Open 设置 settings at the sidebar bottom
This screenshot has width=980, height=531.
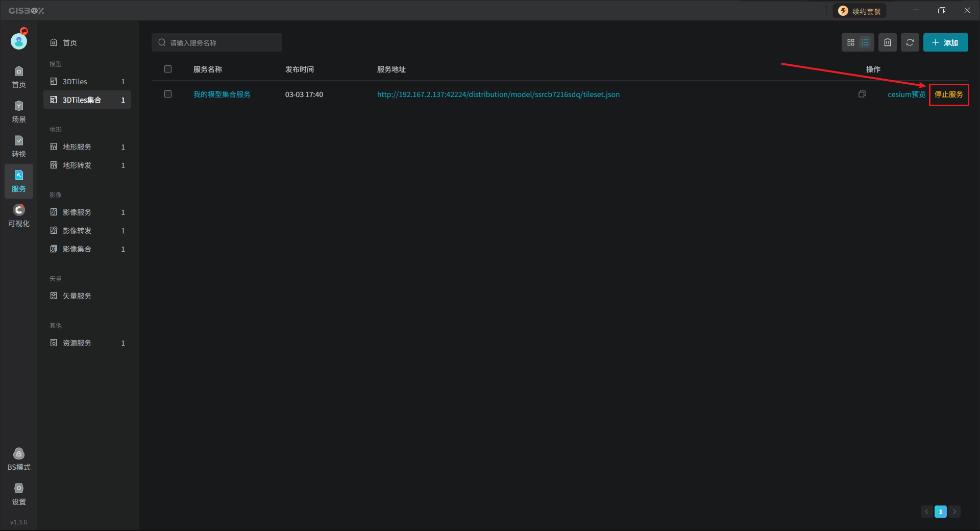pyautogui.click(x=19, y=494)
